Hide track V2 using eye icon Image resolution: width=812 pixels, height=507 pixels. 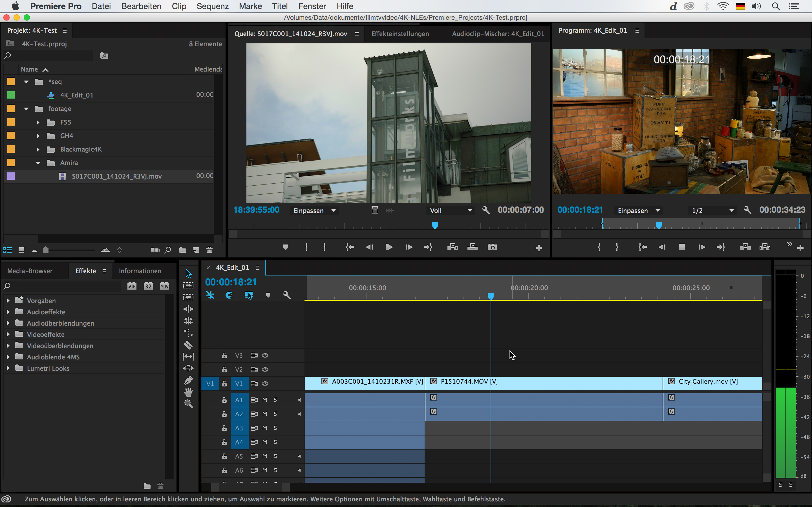pos(265,370)
